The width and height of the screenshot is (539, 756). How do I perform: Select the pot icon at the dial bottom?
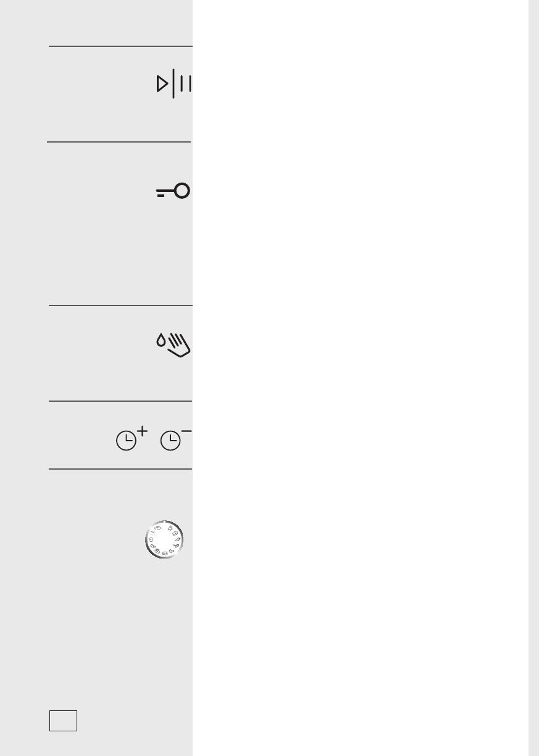click(165, 554)
